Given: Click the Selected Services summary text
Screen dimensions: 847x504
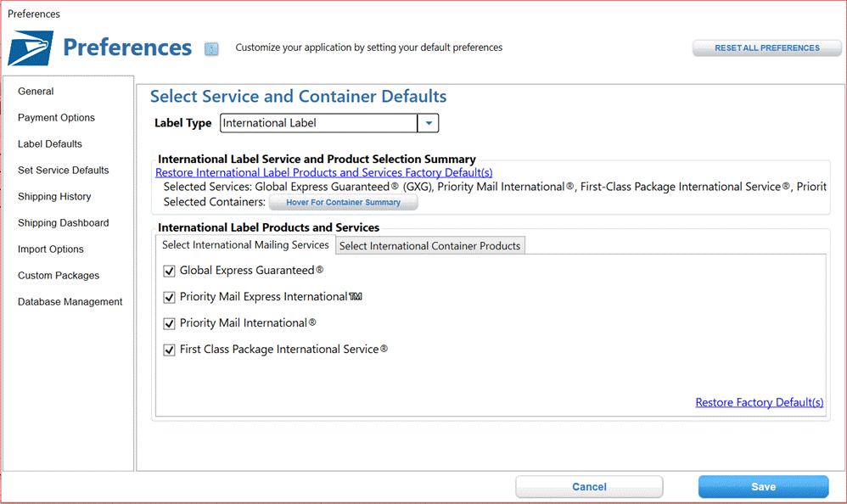Looking at the screenshot, I should tap(495, 187).
